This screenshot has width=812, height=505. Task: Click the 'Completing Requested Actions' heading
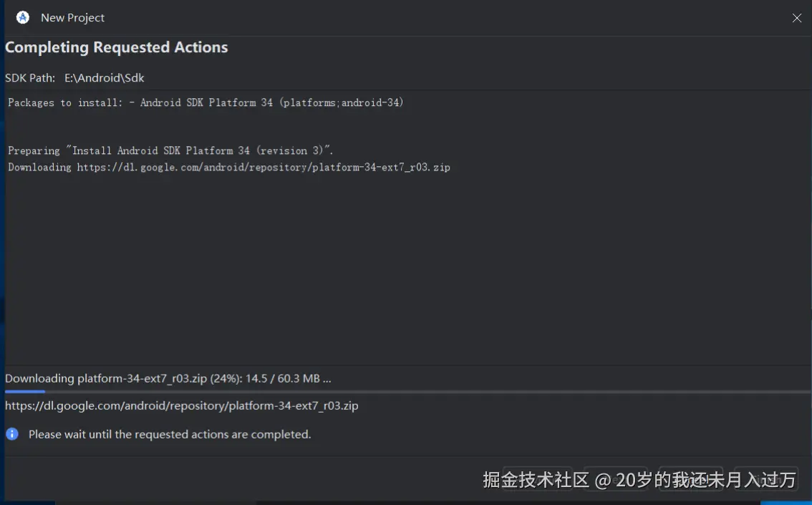coord(116,47)
